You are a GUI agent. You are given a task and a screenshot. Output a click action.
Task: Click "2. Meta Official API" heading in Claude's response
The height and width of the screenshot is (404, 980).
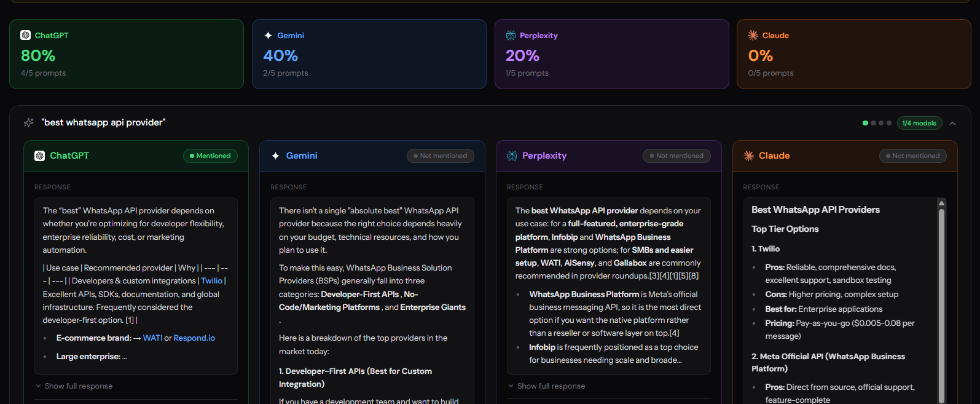click(828, 362)
